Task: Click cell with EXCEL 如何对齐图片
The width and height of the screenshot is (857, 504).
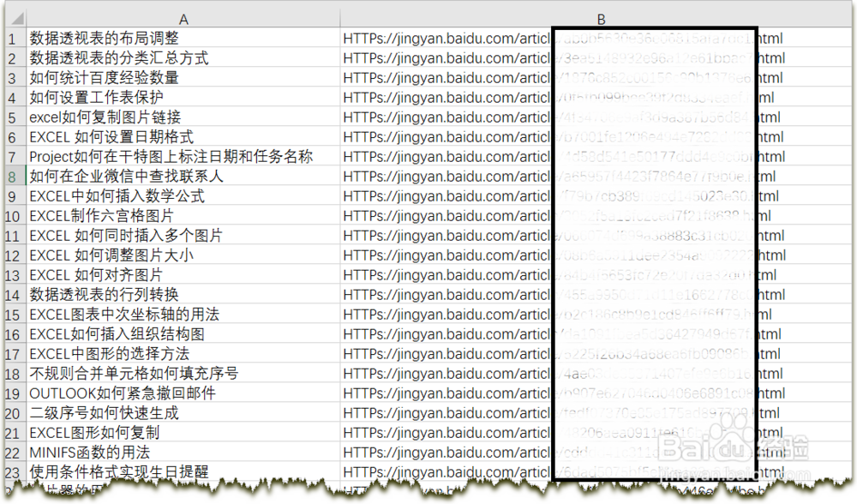Action: point(183,274)
